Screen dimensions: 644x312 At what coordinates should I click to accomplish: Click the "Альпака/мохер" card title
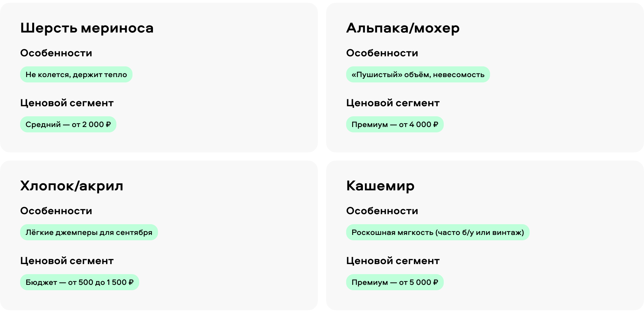(x=403, y=28)
